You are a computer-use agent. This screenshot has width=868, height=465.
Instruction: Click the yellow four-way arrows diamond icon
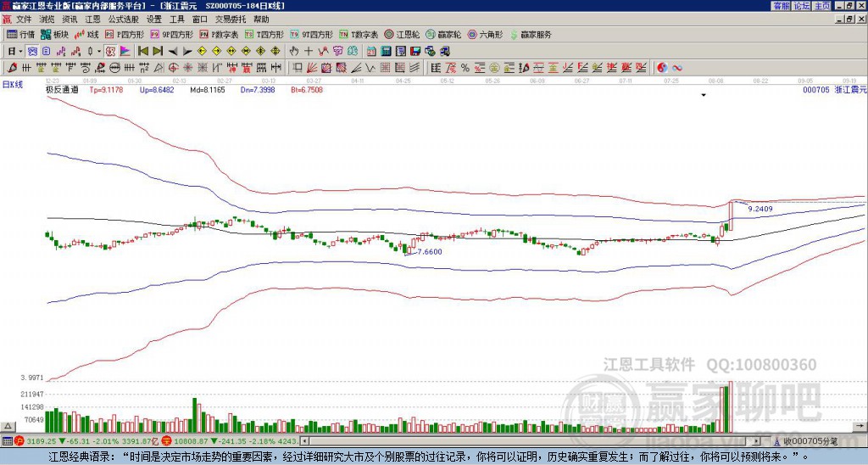click(x=275, y=52)
